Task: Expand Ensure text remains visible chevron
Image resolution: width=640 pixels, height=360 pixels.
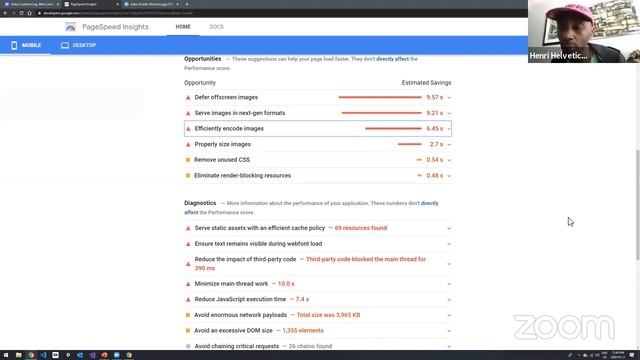Action: point(449,244)
